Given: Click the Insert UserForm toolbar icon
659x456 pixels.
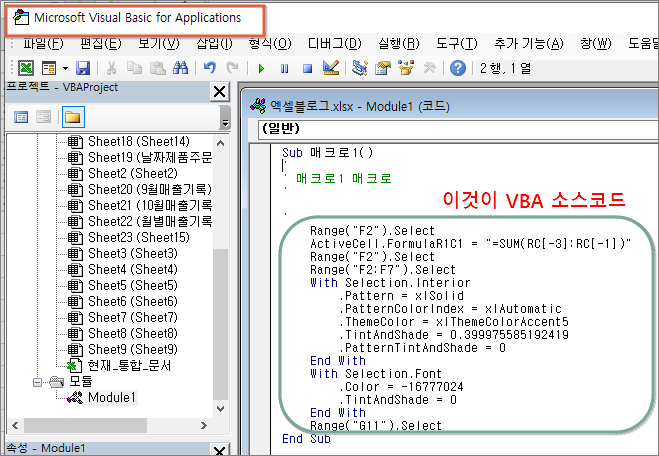Looking at the screenshot, I should (49, 68).
